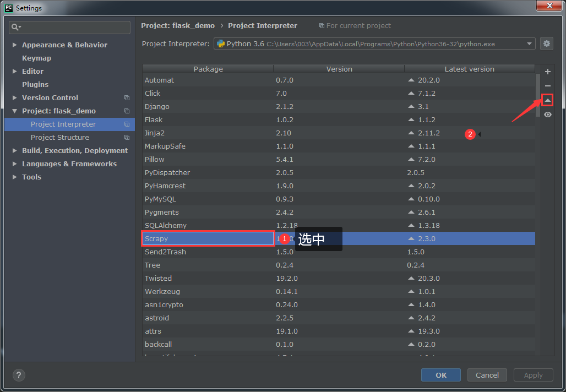Click Scrapy latest version 2.3.0
Screen dimensions: 566x392
tap(427, 238)
